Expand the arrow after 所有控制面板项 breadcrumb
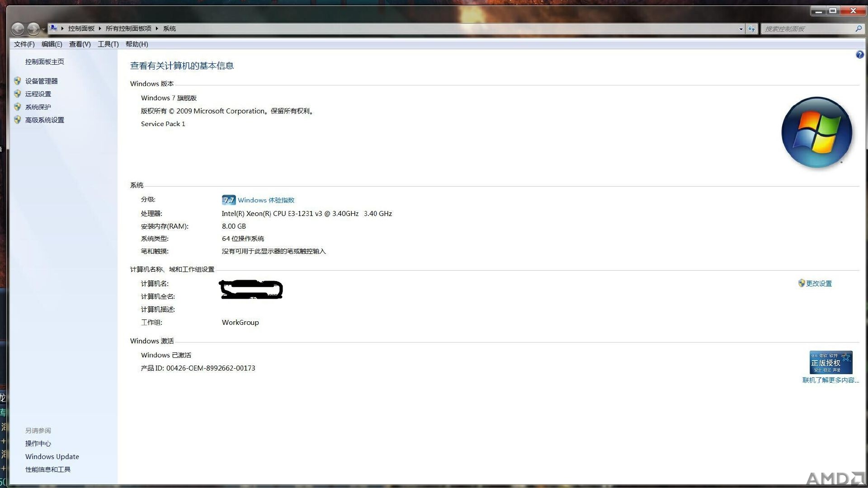The width and height of the screenshot is (868, 488). pyautogui.click(x=157, y=28)
